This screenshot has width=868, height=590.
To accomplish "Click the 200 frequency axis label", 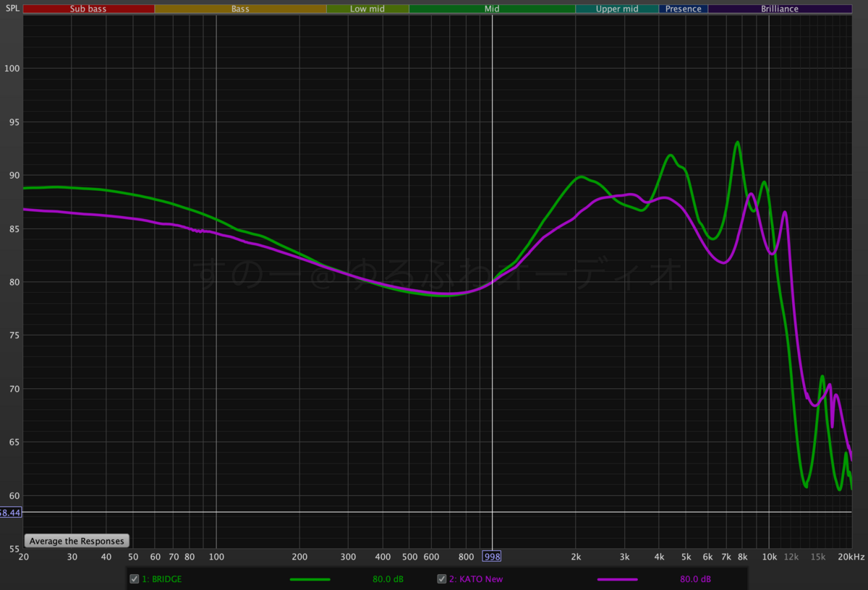I will 299,557.
